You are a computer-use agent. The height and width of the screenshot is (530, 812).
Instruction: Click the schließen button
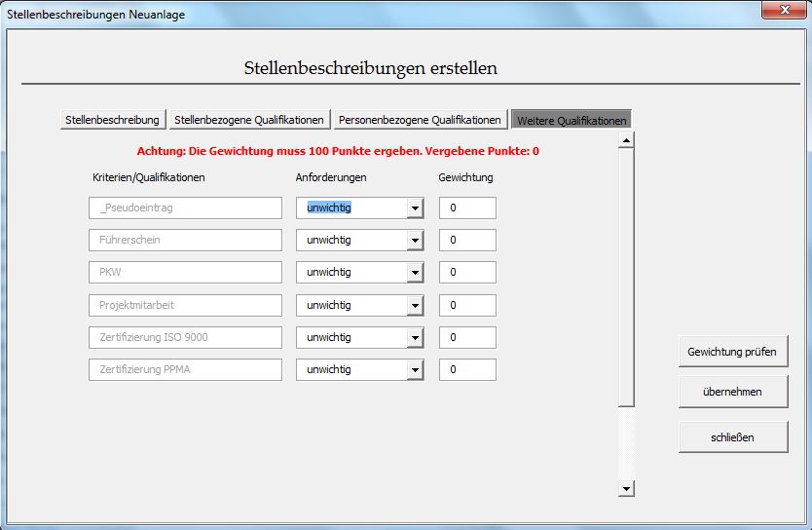[732, 437]
